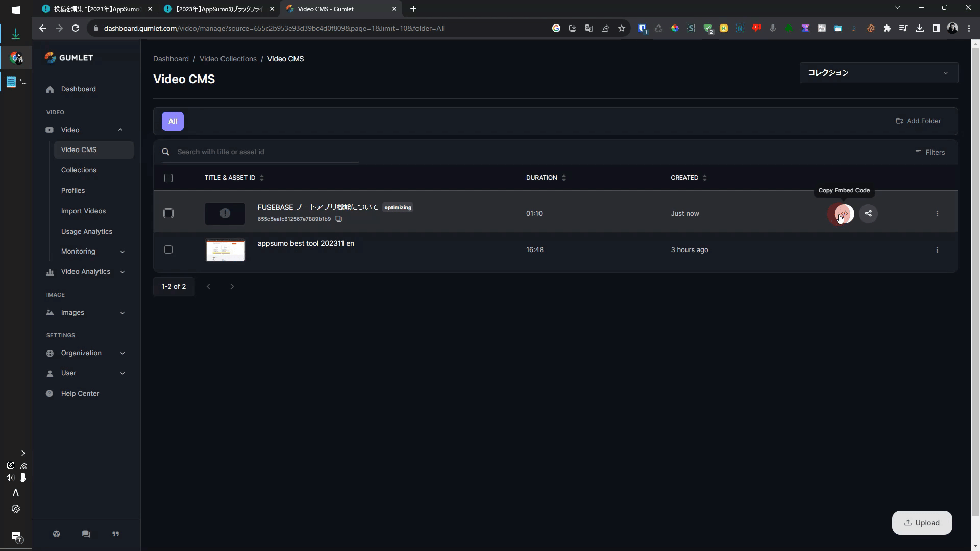Open the Filters icon
The width and height of the screenshot is (980, 551).
[x=918, y=152]
